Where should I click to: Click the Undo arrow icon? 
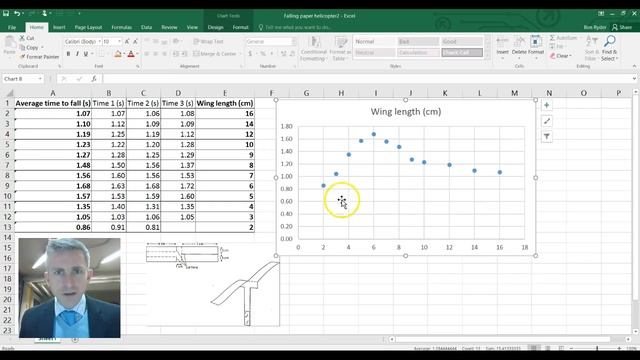click(16, 13)
